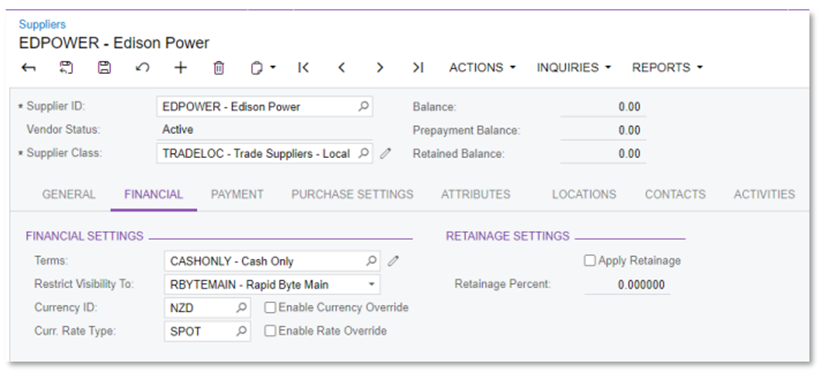Click the Suppliers breadcrumb link

click(x=42, y=24)
